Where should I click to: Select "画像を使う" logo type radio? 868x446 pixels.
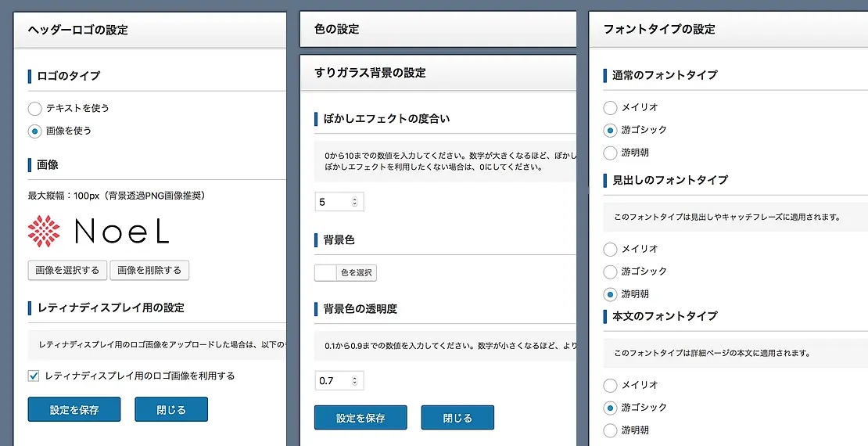click(x=35, y=131)
